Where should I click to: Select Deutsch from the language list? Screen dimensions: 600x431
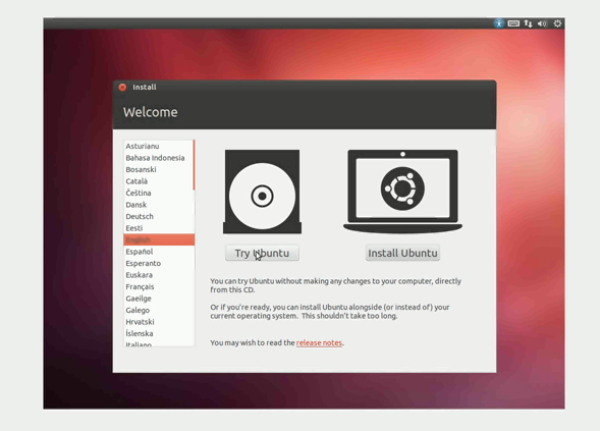click(x=140, y=216)
